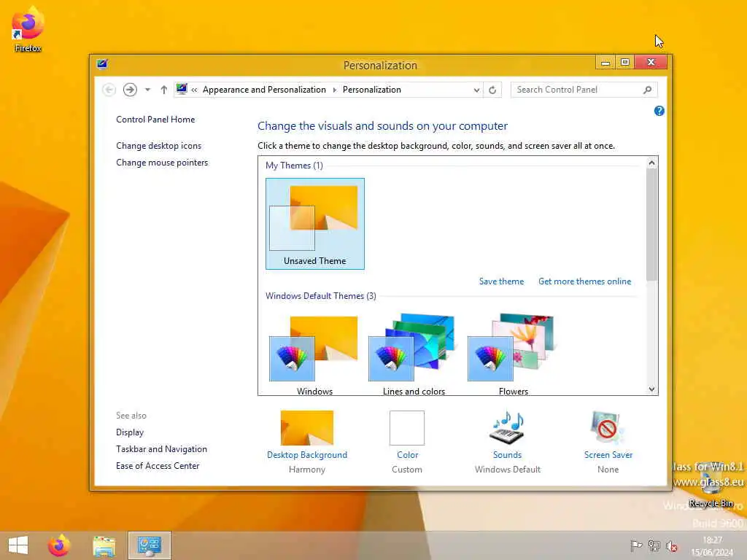Expand the breadcrumb double-chevron before Appearance
Viewport: 747px width, 560px height.
pos(194,90)
